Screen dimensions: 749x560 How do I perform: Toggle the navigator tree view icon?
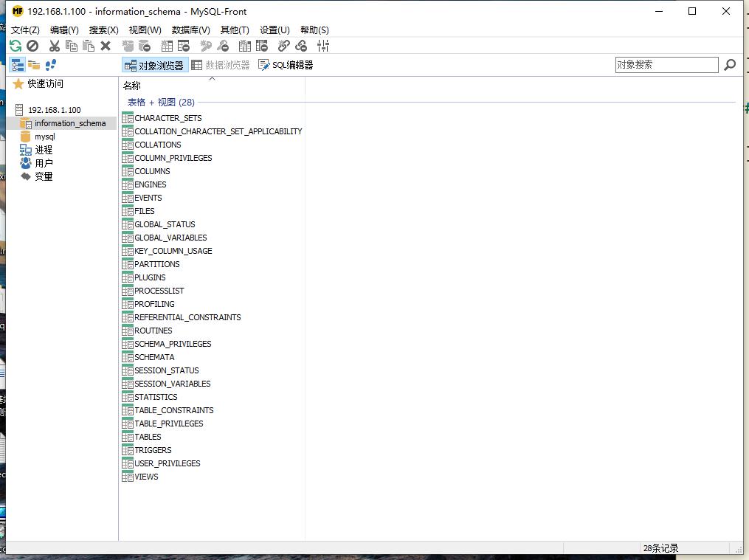(x=17, y=65)
